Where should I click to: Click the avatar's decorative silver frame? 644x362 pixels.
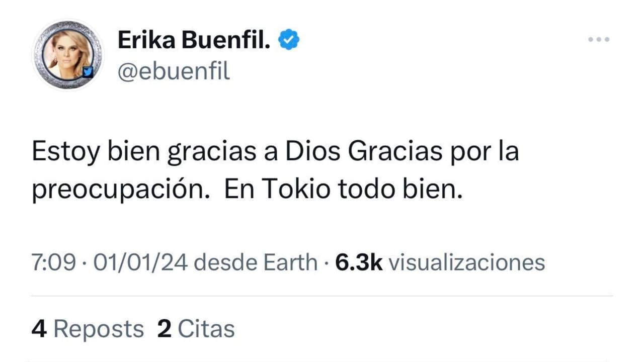point(68,23)
